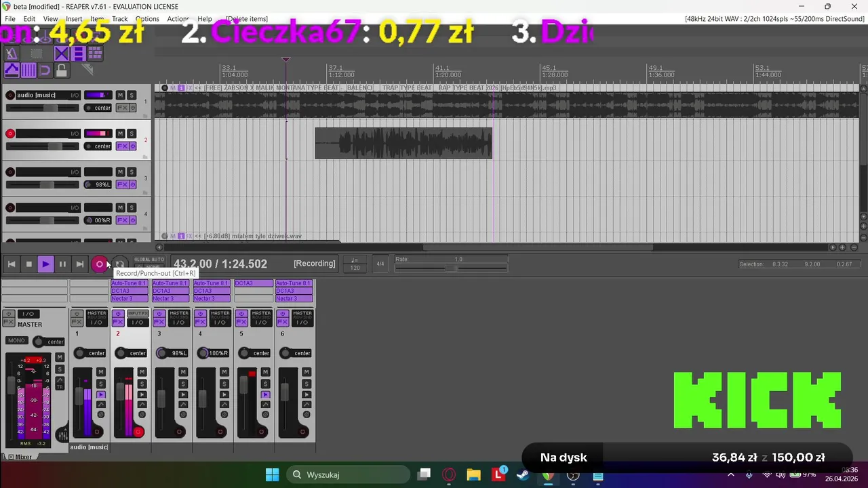This screenshot has height=488, width=868.
Task: Solo mixer channel 5
Action: (265, 384)
